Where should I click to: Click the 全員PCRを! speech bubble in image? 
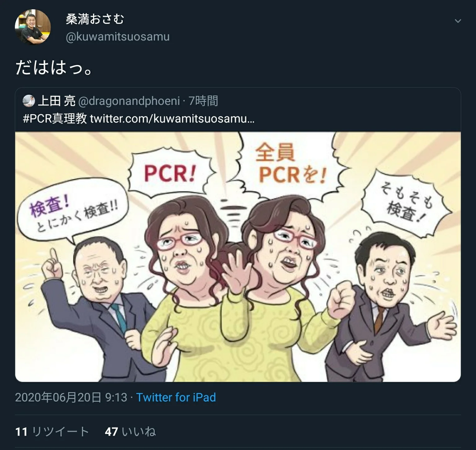tap(291, 165)
